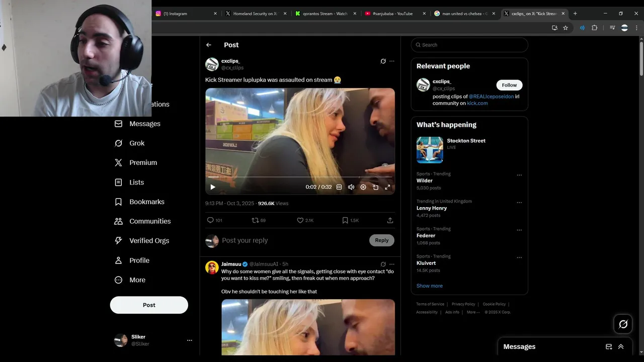Click the Search box
This screenshot has width=644, height=362.
(469, 45)
